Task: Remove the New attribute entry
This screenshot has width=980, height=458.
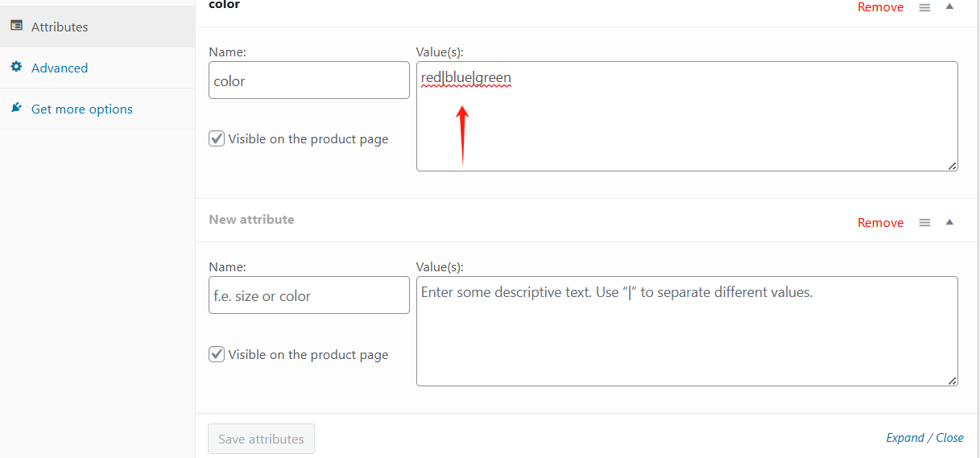Action: click(x=880, y=223)
